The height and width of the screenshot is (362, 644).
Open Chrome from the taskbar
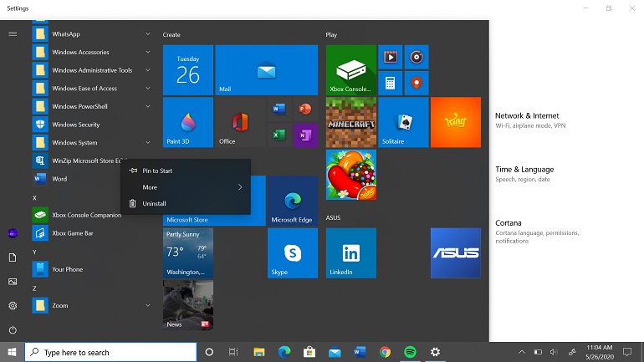(x=385, y=352)
